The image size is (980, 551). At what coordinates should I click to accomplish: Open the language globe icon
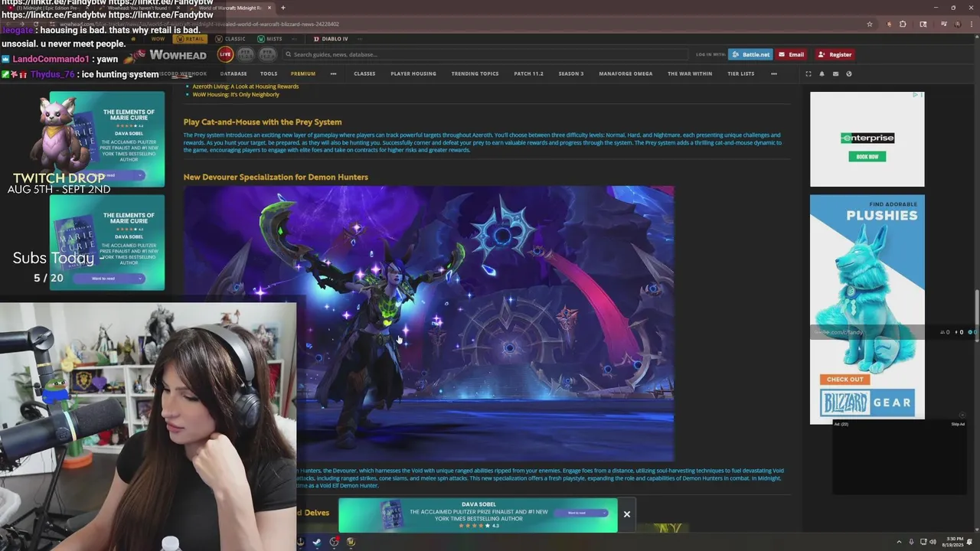[849, 73]
